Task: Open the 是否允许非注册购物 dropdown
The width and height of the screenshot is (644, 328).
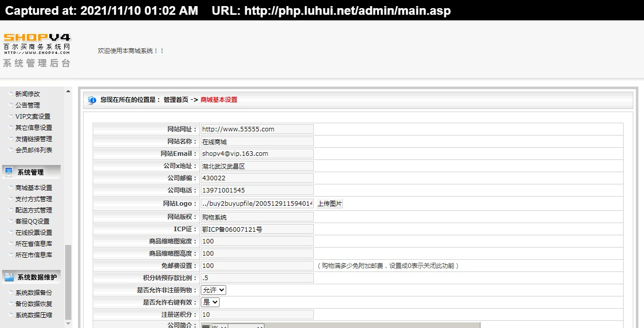Action: 213,290
